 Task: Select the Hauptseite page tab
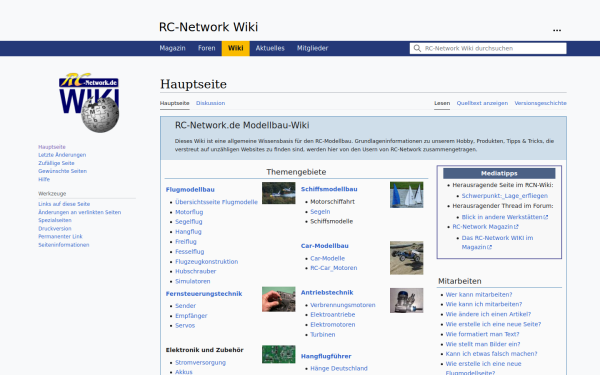(174, 103)
